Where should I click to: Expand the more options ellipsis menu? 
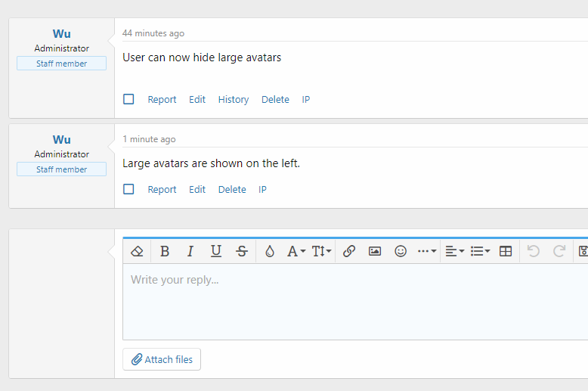pos(427,251)
